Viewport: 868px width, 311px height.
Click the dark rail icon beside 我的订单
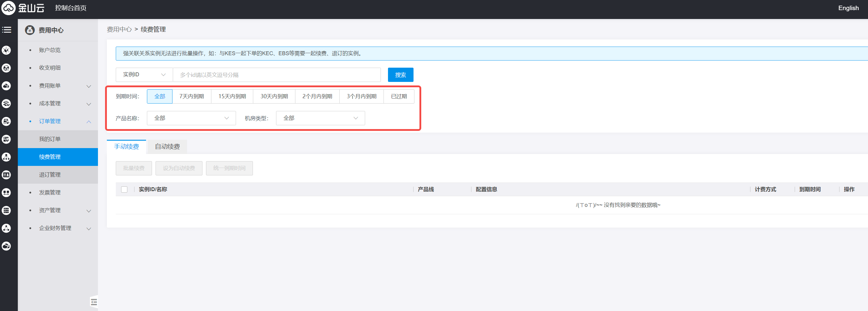click(x=7, y=139)
